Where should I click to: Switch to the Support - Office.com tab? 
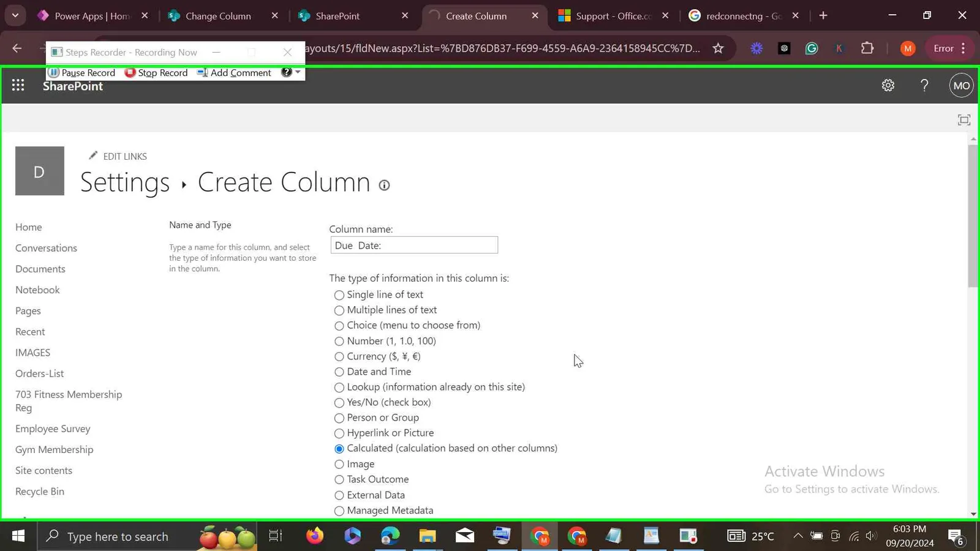click(x=614, y=16)
